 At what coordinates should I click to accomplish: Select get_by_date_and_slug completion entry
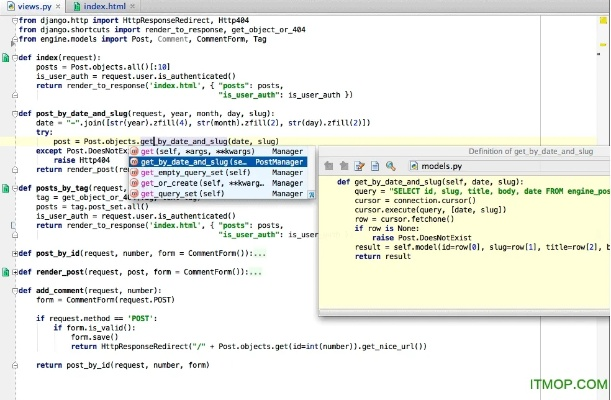tap(218, 162)
